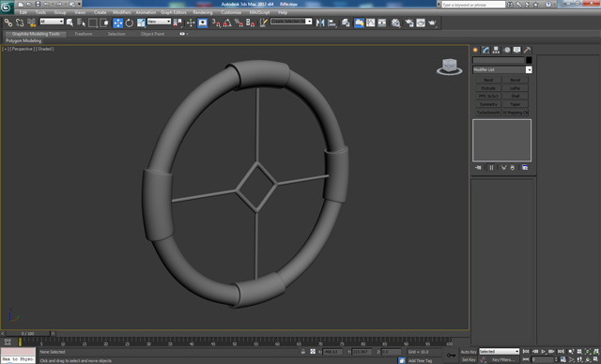Toggle the 3D Snaps button

pyautogui.click(x=216, y=23)
